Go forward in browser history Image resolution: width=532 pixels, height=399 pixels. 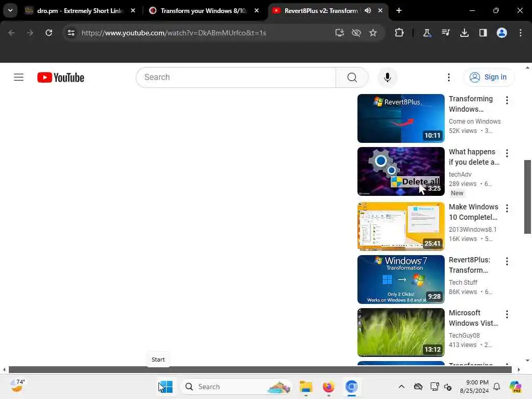tap(30, 33)
